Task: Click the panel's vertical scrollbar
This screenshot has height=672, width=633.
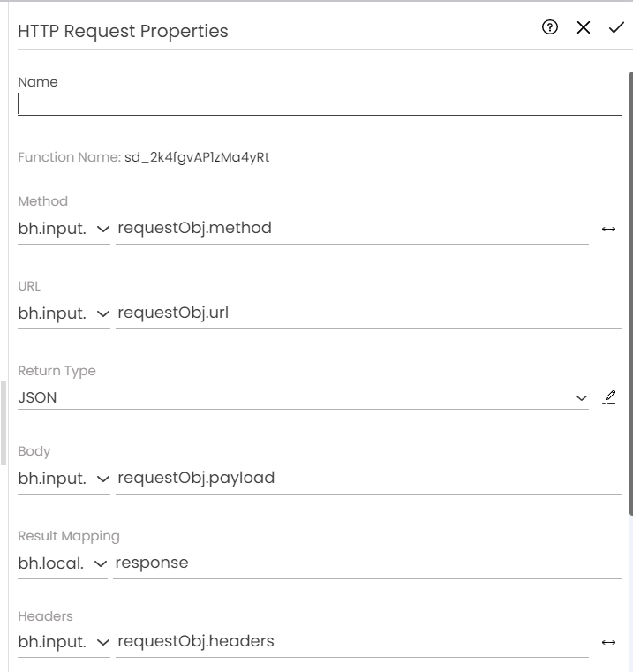Action: point(629,291)
